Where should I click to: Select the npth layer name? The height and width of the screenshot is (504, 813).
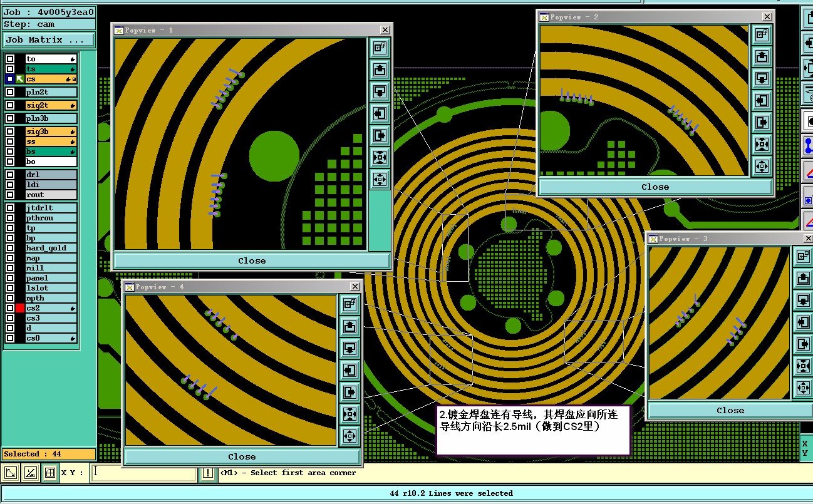click(51, 298)
